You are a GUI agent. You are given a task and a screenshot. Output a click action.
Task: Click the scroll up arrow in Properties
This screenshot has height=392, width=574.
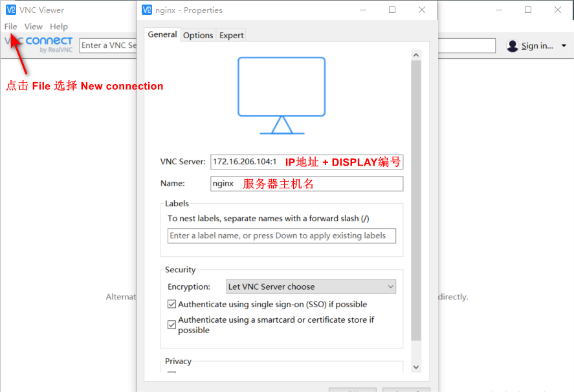point(416,55)
